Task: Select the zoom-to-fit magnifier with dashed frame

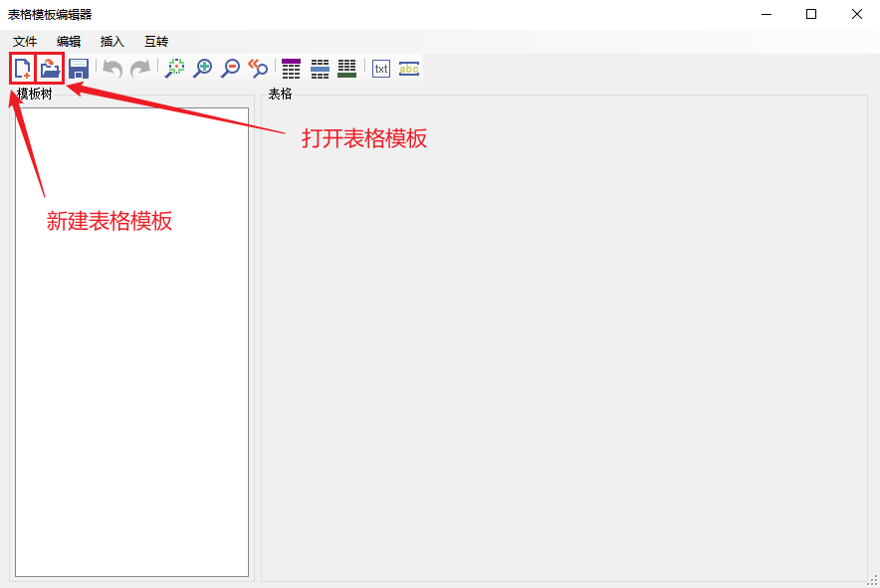Action: pos(174,69)
